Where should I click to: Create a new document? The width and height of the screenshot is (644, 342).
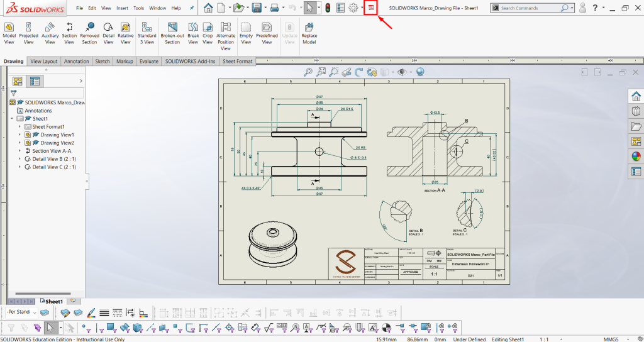tap(221, 8)
